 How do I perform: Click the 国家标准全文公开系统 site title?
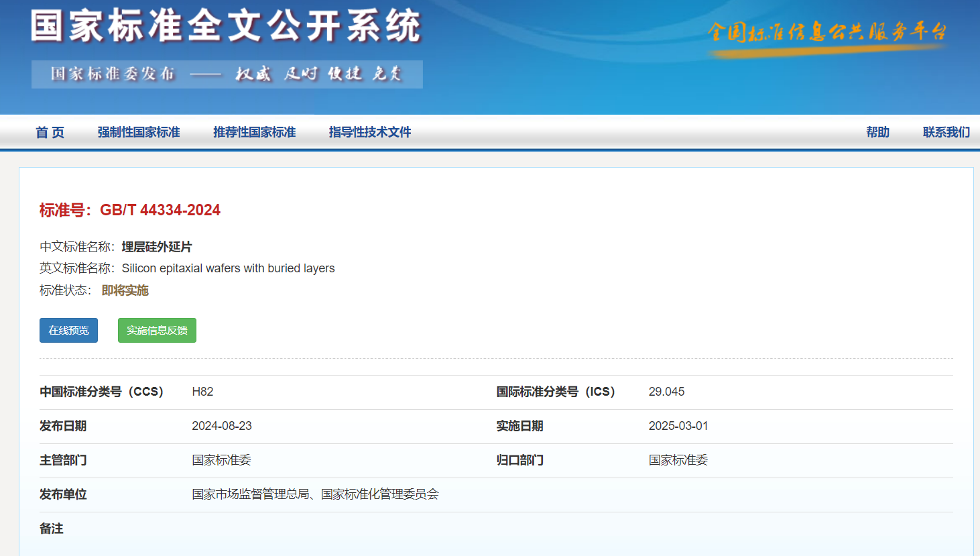[226, 27]
